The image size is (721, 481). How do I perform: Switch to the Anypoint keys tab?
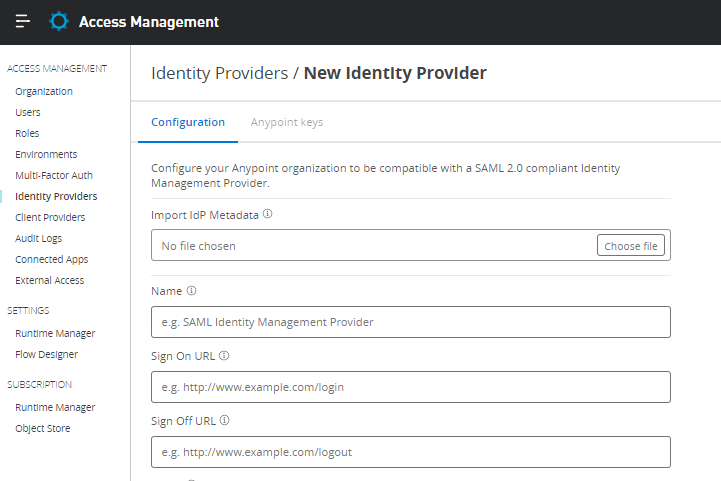click(287, 122)
